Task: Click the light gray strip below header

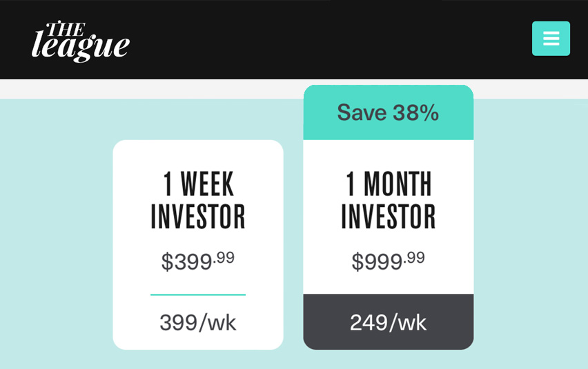Action: point(150,89)
